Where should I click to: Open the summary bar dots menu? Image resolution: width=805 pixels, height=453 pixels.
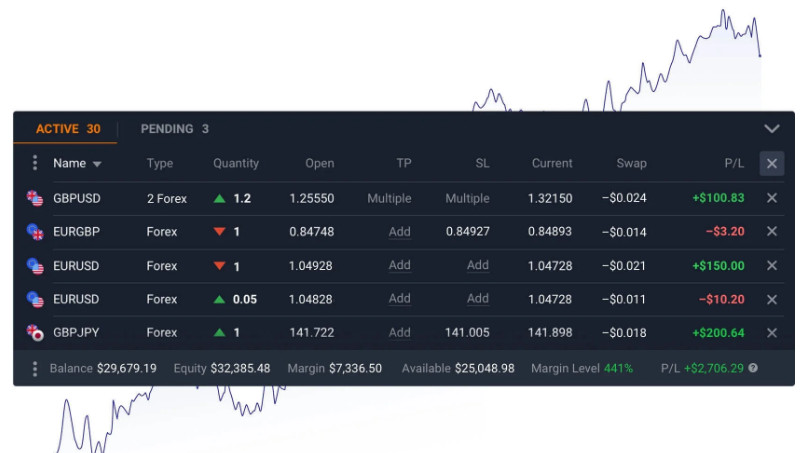click(x=35, y=369)
